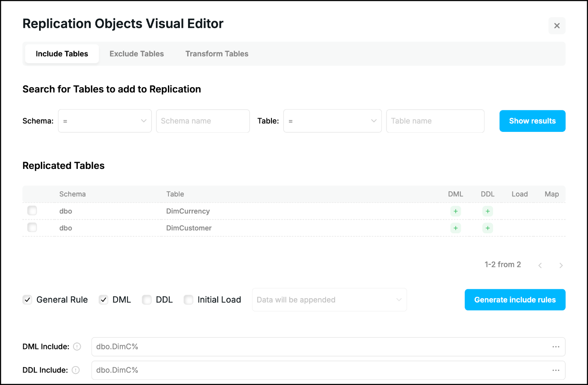
Task: Select the DimCustomer table name cell
Action: pyautogui.click(x=189, y=228)
